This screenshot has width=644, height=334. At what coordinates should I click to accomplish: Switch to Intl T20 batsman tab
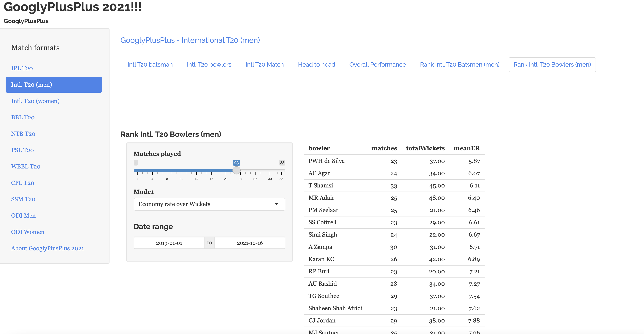coord(150,65)
